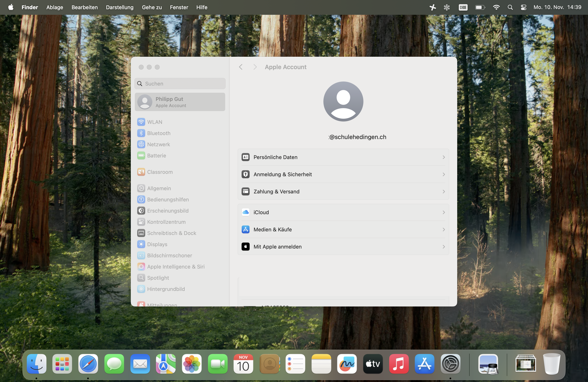Expand the iCloud row

(x=343, y=212)
